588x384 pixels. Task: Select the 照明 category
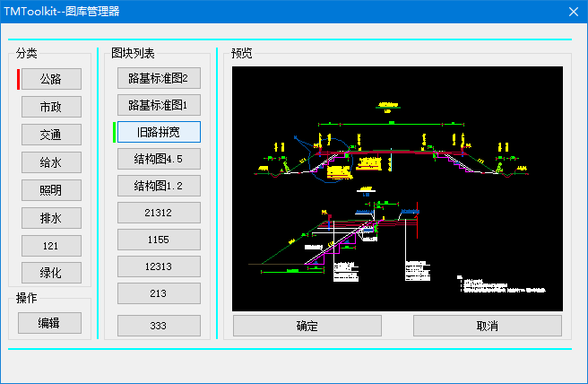pyautogui.click(x=50, y=190)
